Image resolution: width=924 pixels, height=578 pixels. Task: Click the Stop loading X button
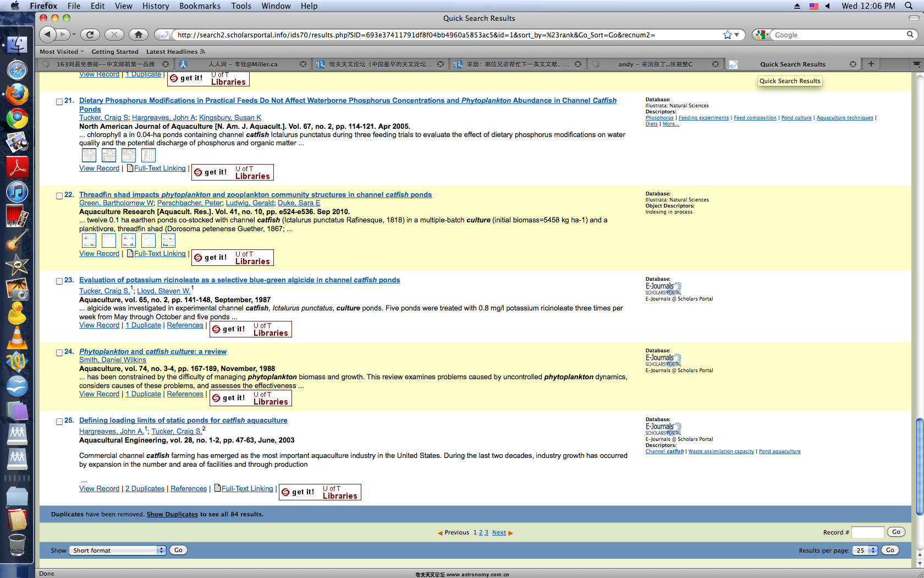[114, 35]
